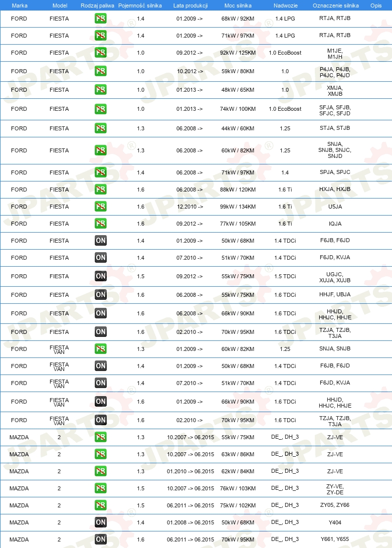Click the 99kW / 134KM power cell
This screenshot has height=548, width=392.
tap(238, 207)
